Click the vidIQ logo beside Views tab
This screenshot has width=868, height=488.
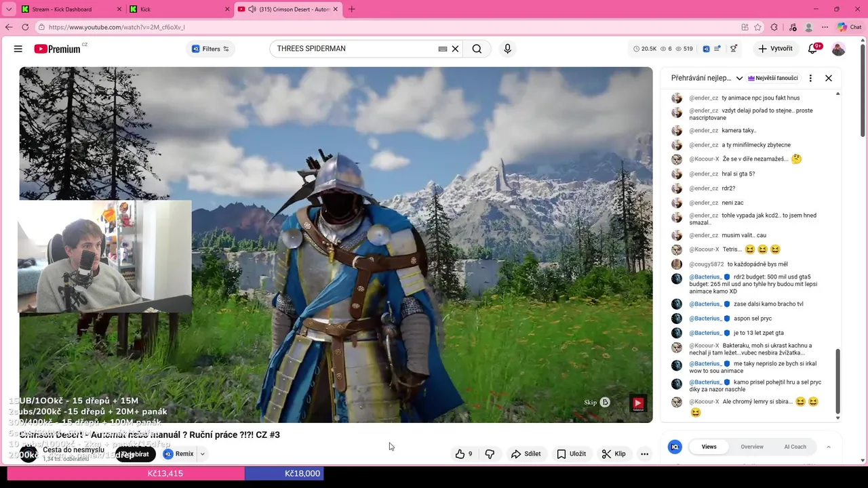[675, 447]
